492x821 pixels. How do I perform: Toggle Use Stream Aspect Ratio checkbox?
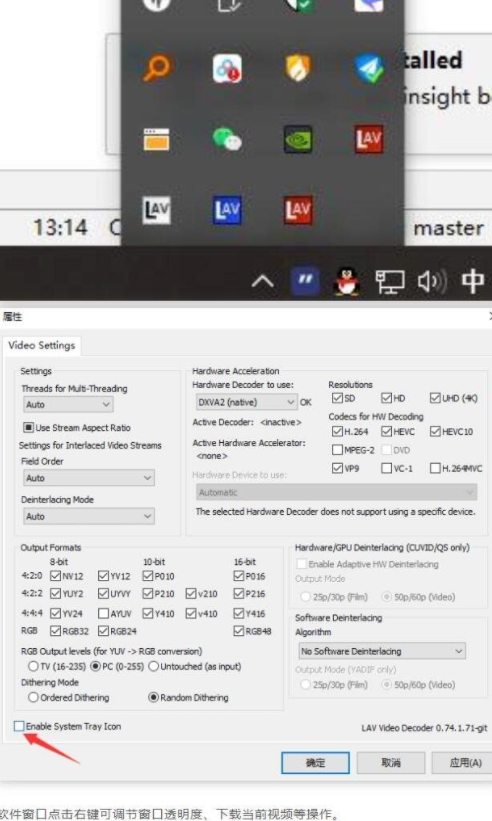click(x=28, y=427)
